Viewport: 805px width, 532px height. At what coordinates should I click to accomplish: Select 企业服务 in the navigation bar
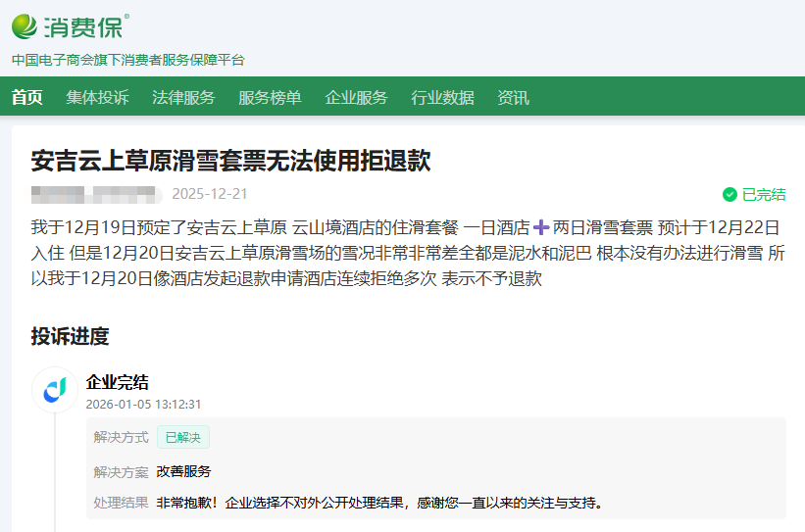pyautogui.click(x=356, y=98)
